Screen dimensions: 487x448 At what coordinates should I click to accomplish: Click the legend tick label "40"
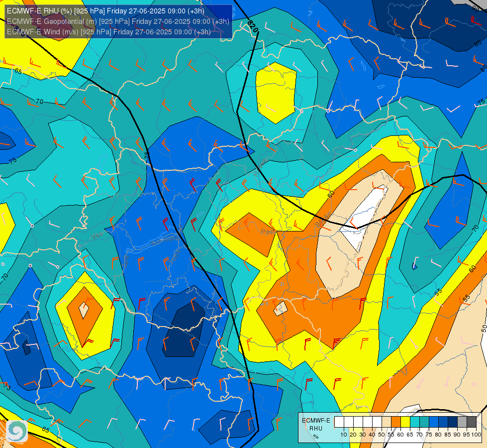pyautogui.click(x=372, y=435)
